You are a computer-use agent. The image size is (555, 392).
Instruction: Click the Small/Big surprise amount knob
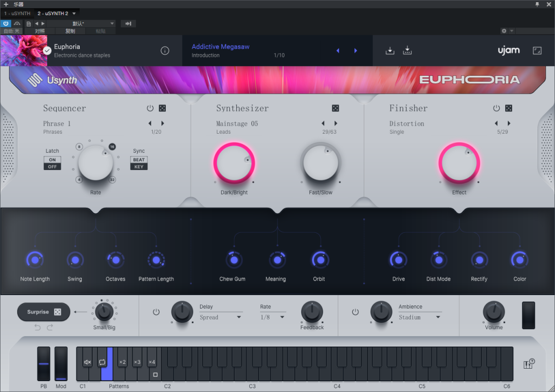point(104,312)
